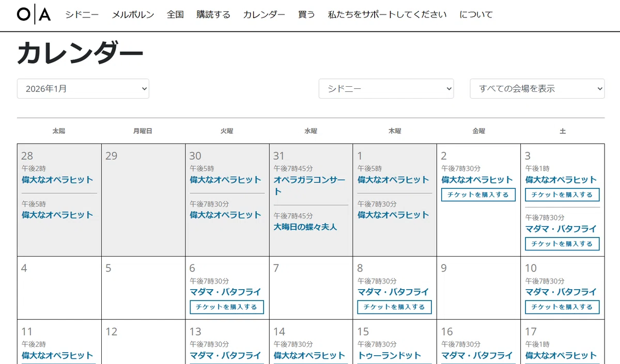Open 偉大なオペラヒット at 午後5時 on the 28th
This screenshot has height=364, width=620.
(x=57, y=215)
